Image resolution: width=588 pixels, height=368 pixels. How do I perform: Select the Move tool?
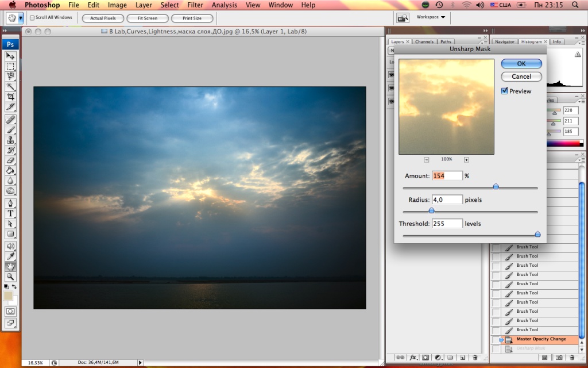(10, 56)
